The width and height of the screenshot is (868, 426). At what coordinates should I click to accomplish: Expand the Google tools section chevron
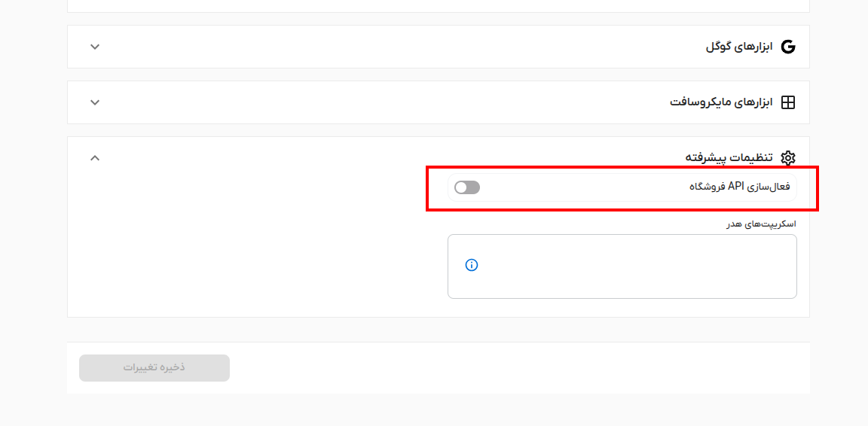tap(95, 47)
